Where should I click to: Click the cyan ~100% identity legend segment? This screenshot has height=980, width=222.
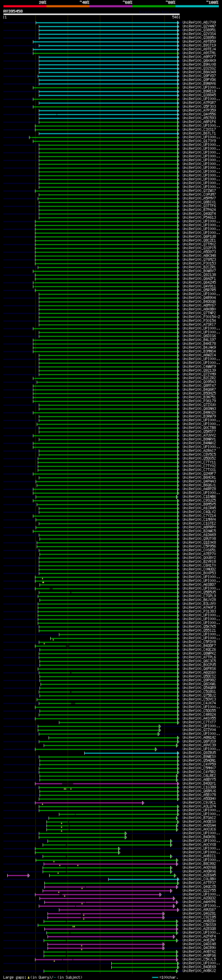pyautogui.click(x=197, y=7)
